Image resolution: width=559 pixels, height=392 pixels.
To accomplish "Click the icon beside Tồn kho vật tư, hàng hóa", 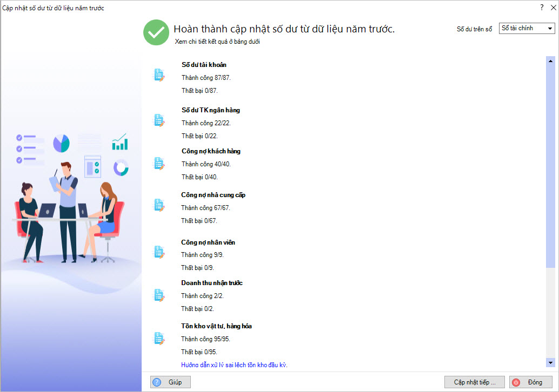I will click(159, 339).
